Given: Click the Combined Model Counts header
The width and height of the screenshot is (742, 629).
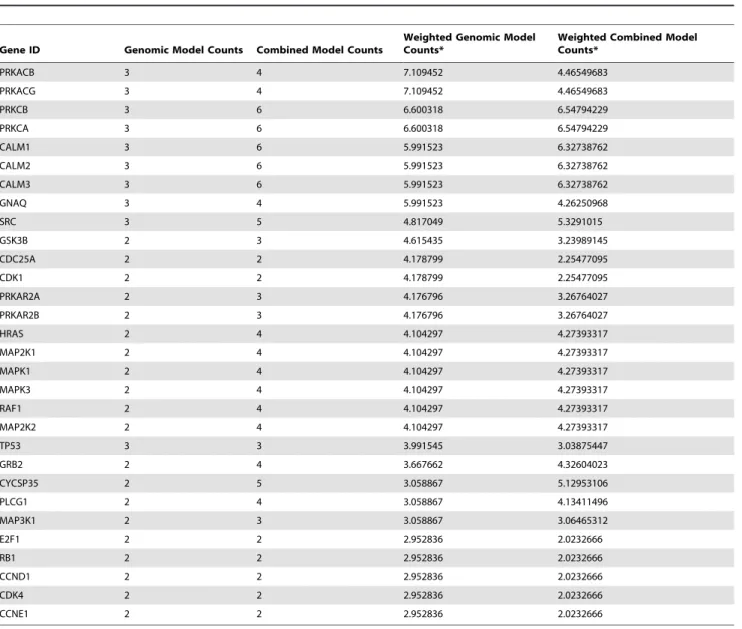Looking at the screenshot, I should click(319, 50).
